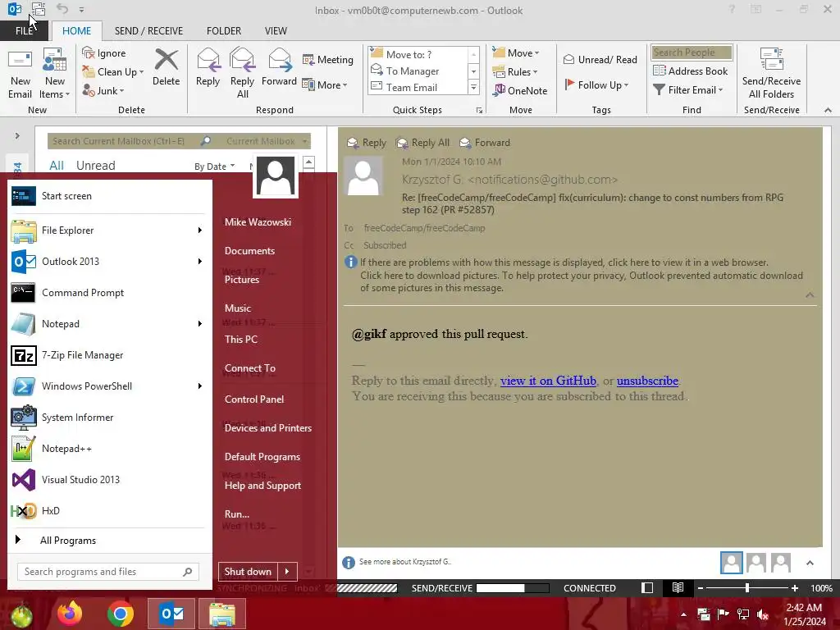Open the Quick Steps dialog launcher
The height and width of the screenshot is (630, 840).
pyautogui.click(x=479, y=111)
